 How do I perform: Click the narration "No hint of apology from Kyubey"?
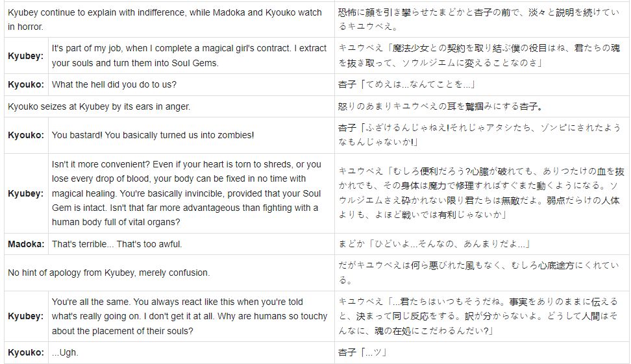tap(108, 273)
